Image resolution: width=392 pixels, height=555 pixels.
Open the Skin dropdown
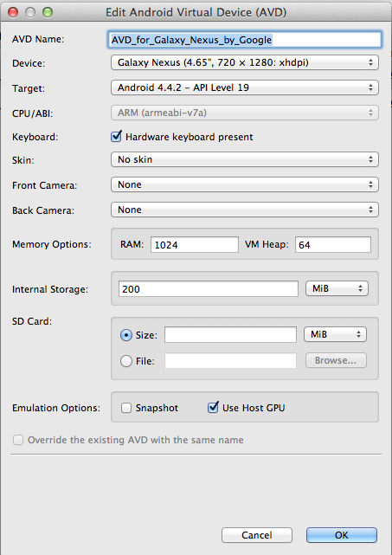pos(245,159)
